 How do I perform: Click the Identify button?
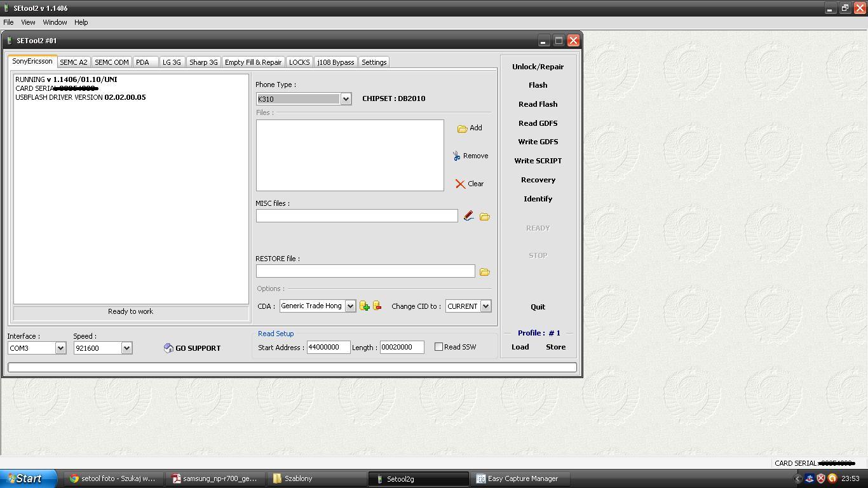538,199
